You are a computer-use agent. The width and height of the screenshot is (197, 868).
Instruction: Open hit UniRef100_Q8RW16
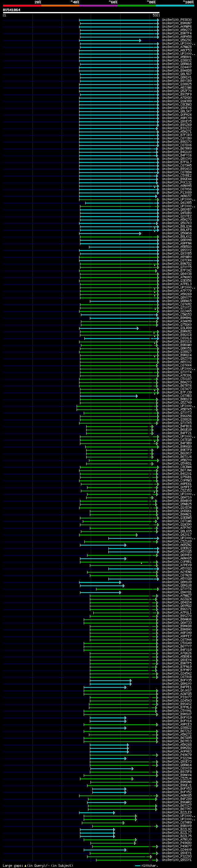pyautogui.click(x=177, y=64)
